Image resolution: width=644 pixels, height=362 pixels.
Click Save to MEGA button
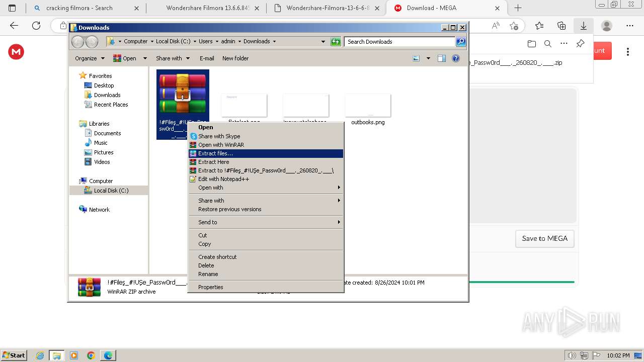[x=544, y=238]
